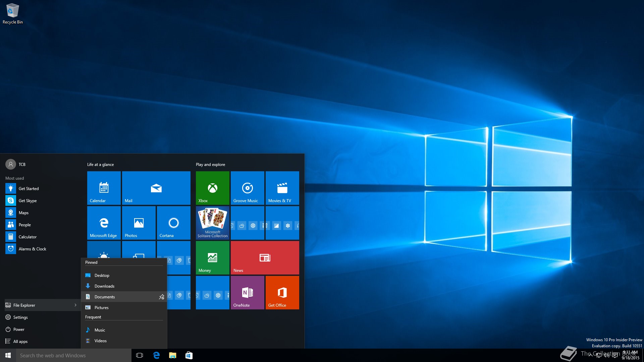Select Documents in the pinned list

[x=124, y=297]
